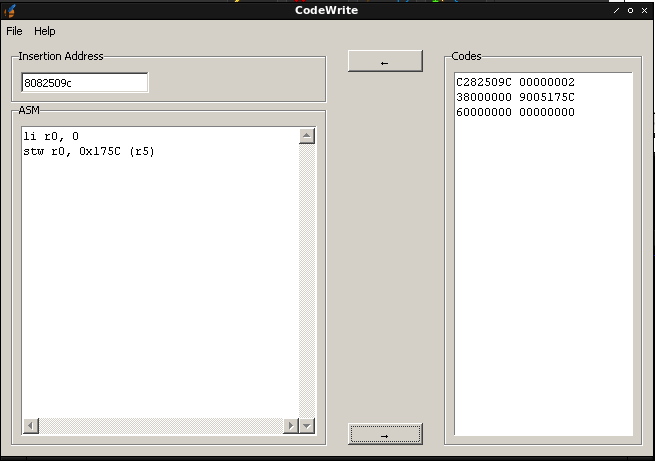Click the line 'li r0, 0'
The height and width of the screenshot is (461, 655).
pyautogui.click(x=51, y=136)
